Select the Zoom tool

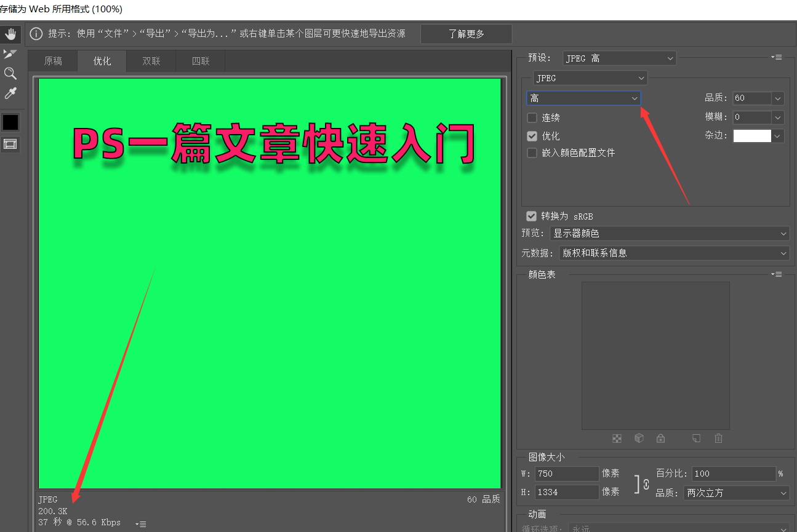pyautogui.click(x=10, y=74)
